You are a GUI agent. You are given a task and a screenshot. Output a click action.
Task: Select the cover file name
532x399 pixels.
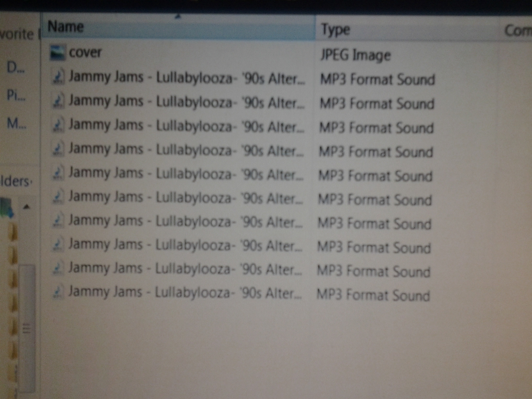point(85,53)
